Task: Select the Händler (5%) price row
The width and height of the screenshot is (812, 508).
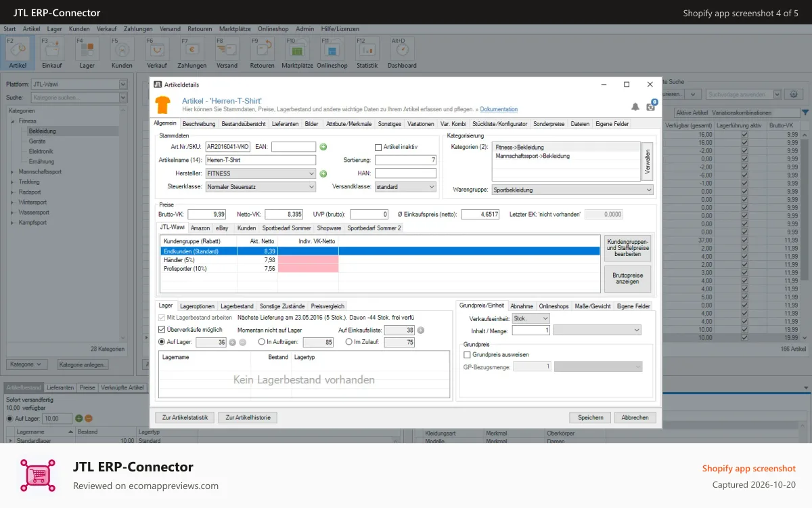Action: point(380,259)
